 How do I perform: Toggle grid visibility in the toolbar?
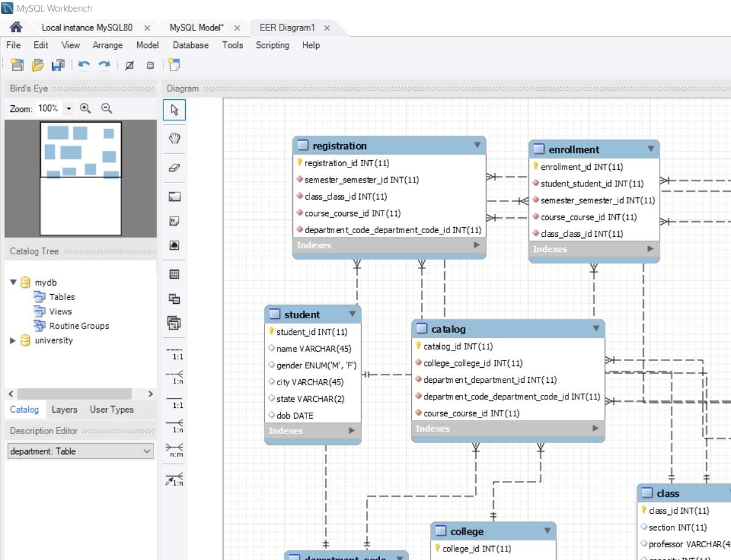tap(129, 65)
